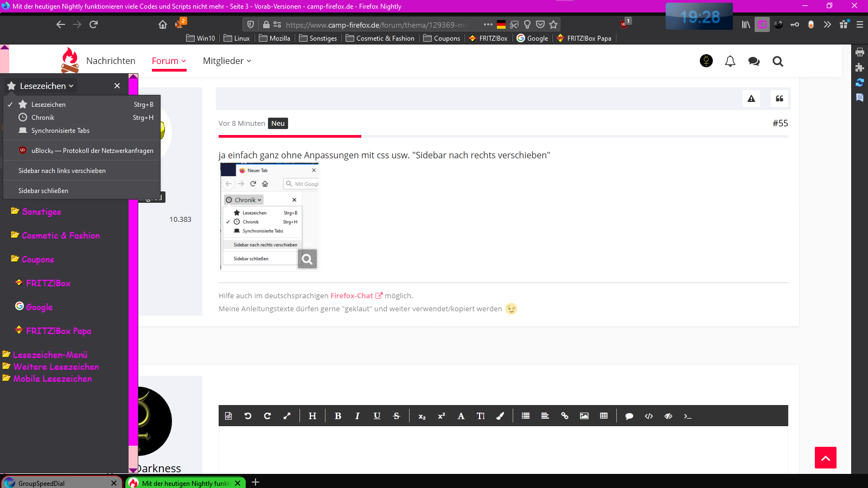868x488 pixels.
Task: Expand the Forum navigation dropdown
Action: 169,61
